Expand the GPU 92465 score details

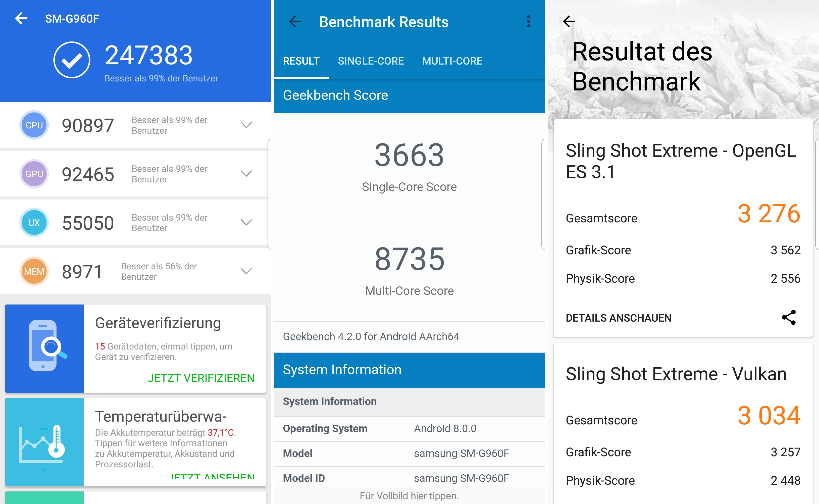(246, 174)
